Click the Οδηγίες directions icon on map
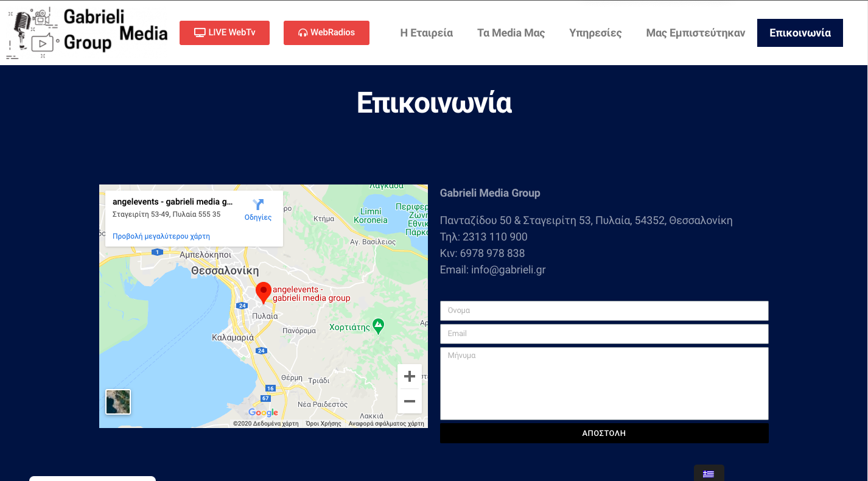Viewport: 868px width, 481px height. coord(258,206)
